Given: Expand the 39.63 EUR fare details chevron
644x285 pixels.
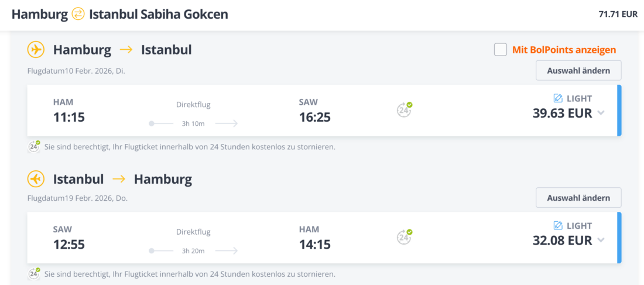Looking at the screenshot, I should point(601,114).
